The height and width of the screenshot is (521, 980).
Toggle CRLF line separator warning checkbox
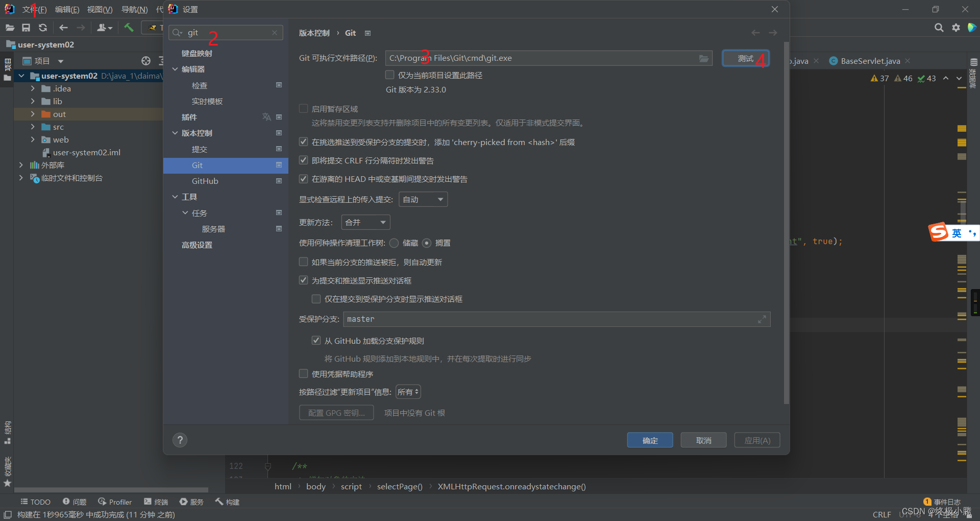[x=304, y=160]
